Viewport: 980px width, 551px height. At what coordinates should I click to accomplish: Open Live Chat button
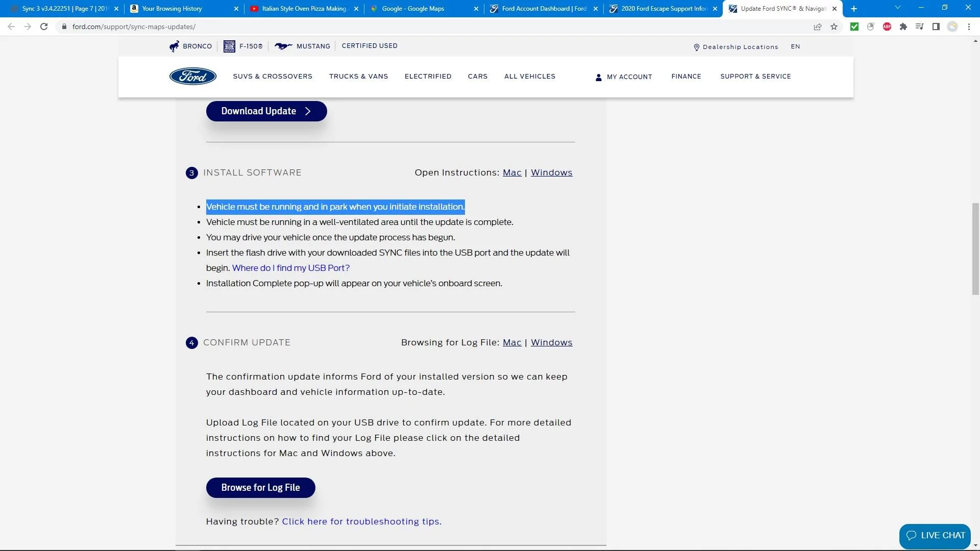point(935,536)
